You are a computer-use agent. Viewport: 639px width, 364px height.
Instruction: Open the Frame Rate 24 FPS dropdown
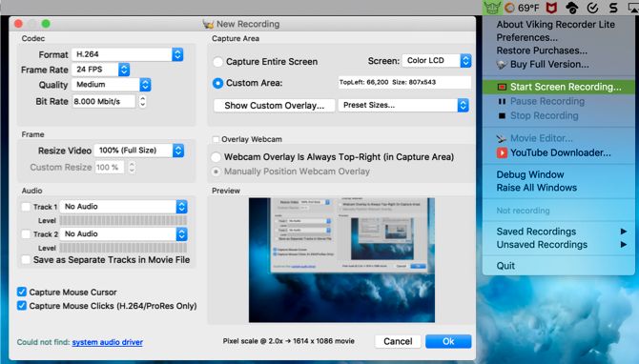(101, 70)
